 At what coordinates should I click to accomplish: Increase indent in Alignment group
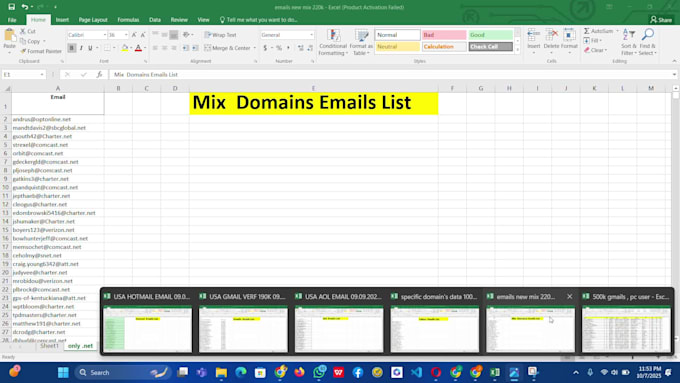pos(195,48)
